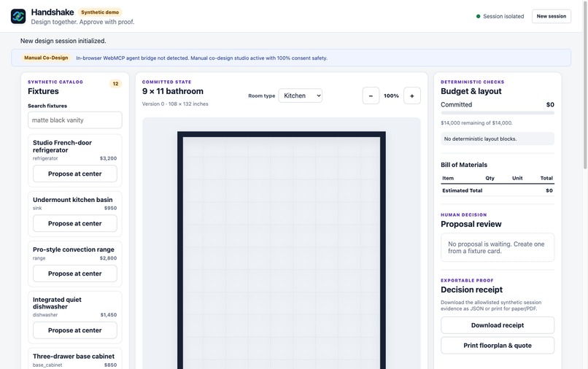This screenshot has height=369, width=588.
Task: Click the Committed $0 amount
Action: [x=550, y=104]
